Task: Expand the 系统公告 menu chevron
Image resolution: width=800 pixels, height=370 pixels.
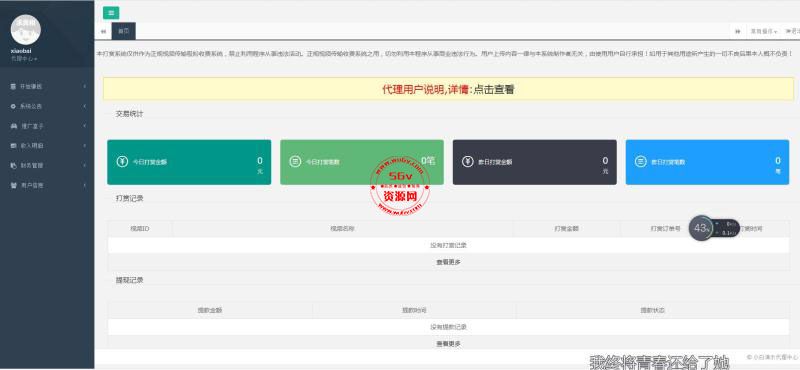Action: 85,106
